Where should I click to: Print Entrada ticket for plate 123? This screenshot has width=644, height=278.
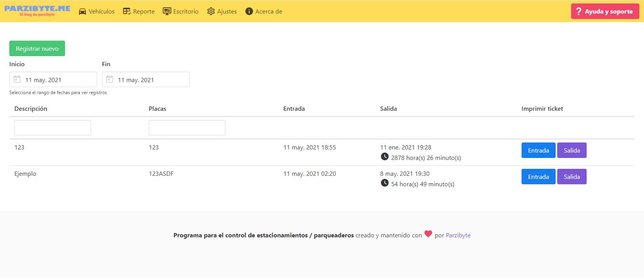point(538,150)
